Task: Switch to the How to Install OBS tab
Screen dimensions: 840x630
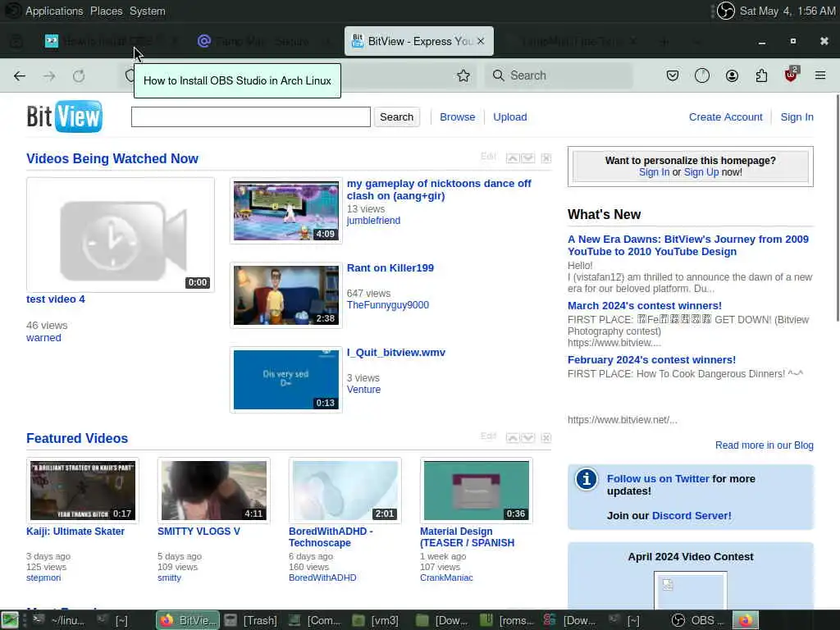Action: (112, 41)
